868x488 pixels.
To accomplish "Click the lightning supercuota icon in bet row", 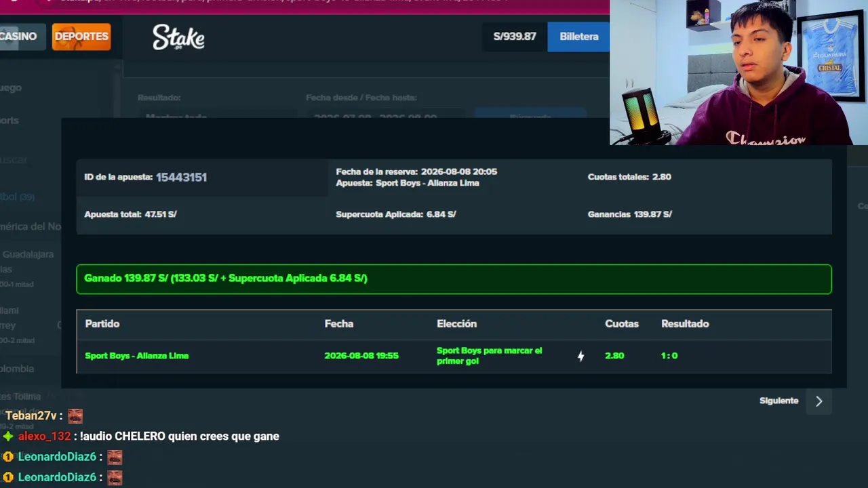I will click(580, 356).
